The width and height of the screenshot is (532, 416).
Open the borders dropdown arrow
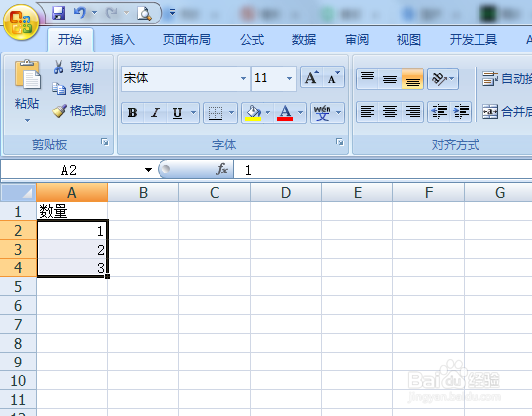[x=232, y=113]
